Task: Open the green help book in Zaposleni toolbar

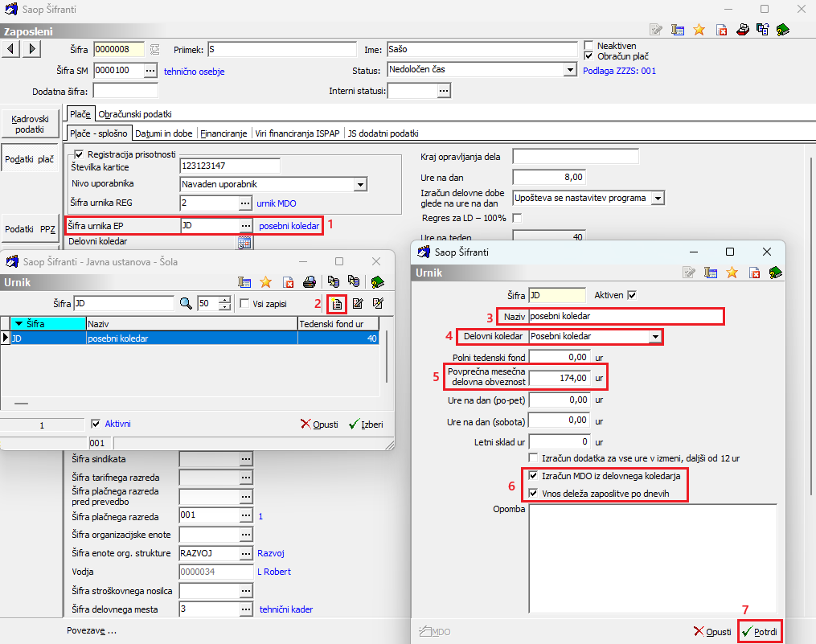Action: click(x=782, y=30)
